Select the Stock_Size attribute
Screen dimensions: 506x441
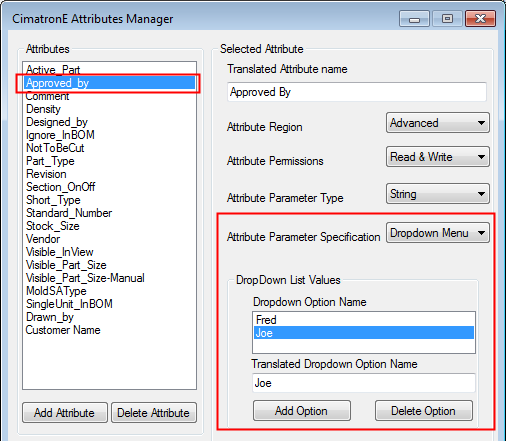point(53,226)
